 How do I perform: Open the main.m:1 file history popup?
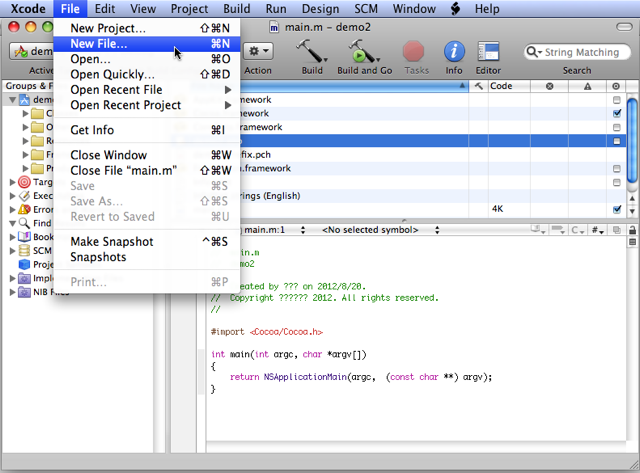pos(274,230)
